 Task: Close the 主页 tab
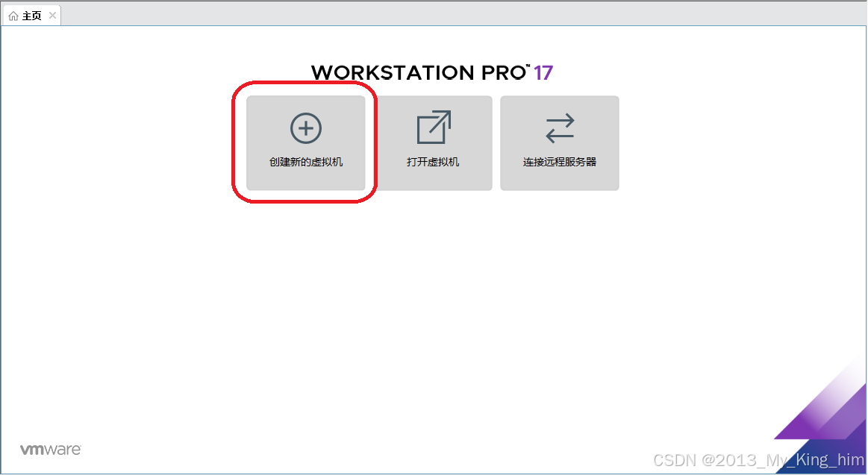coord(52,16)
